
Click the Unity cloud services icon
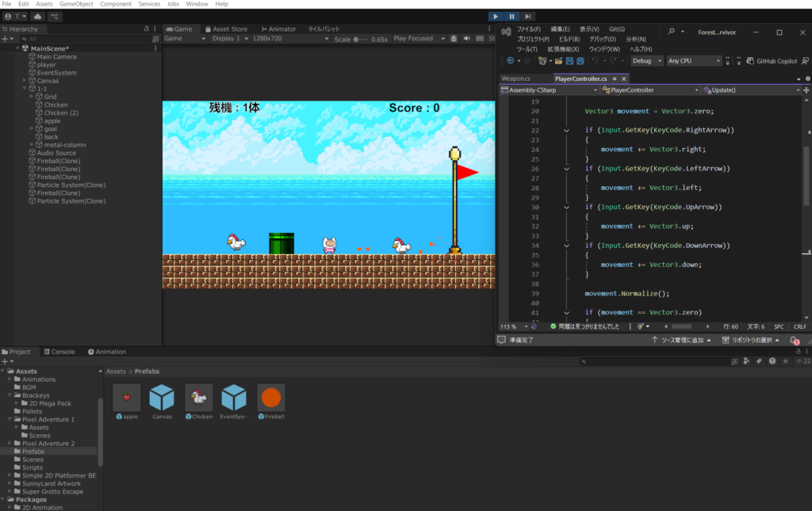(x=37, y=16)
